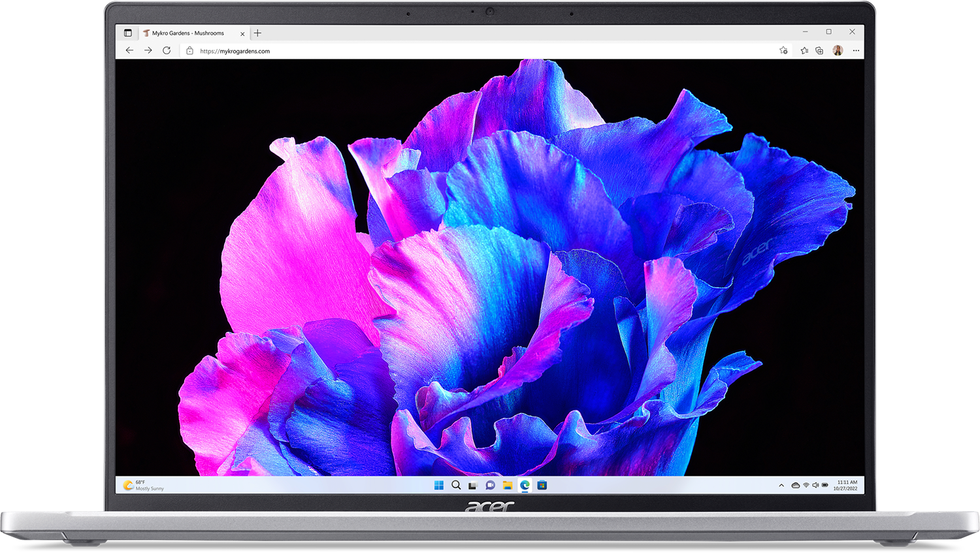
Task: Open the Collections panel
Action: click(819, 50)
